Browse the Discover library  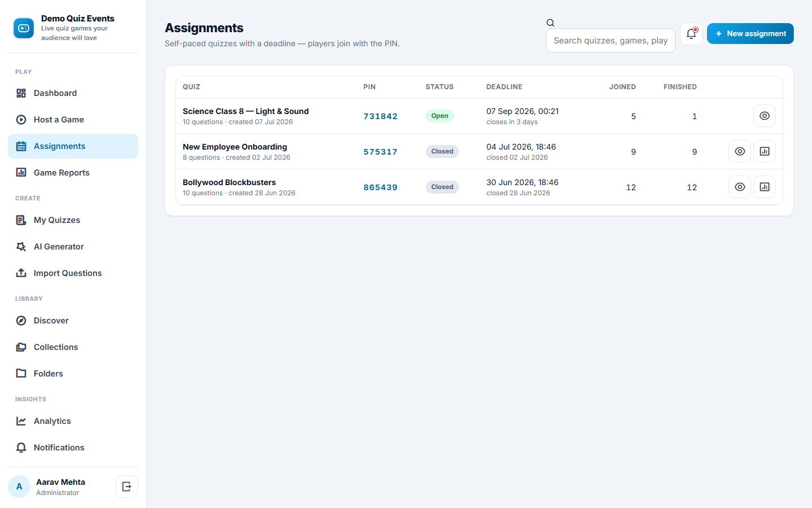coord(73,321)
